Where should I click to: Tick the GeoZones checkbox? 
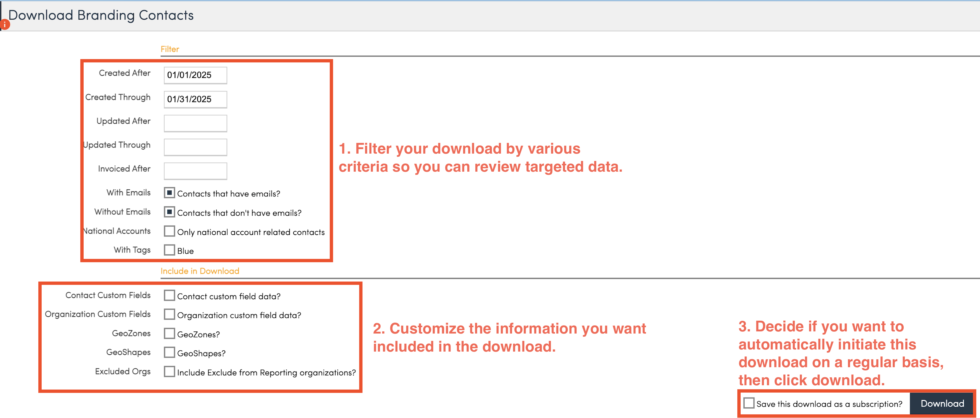click(169, 334)
